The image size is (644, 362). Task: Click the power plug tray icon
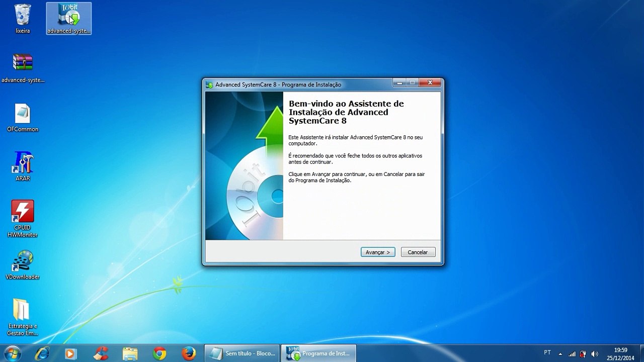(583, 354)
